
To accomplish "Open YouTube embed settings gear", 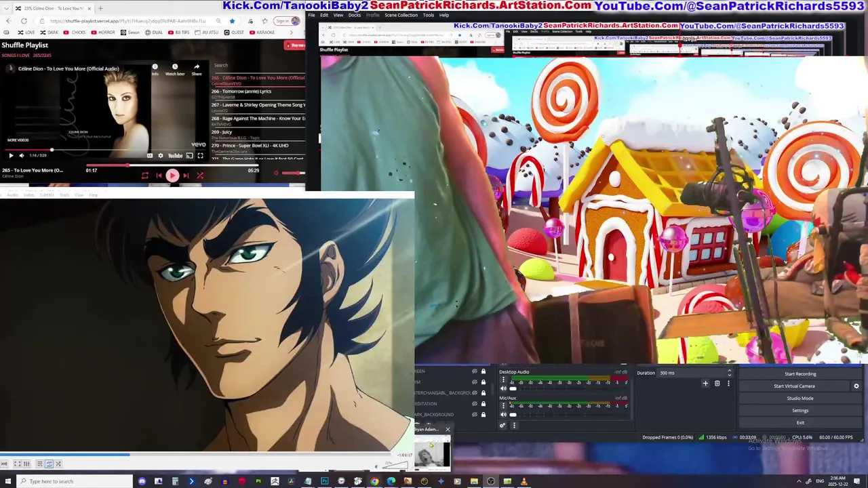I will [161, 156].
